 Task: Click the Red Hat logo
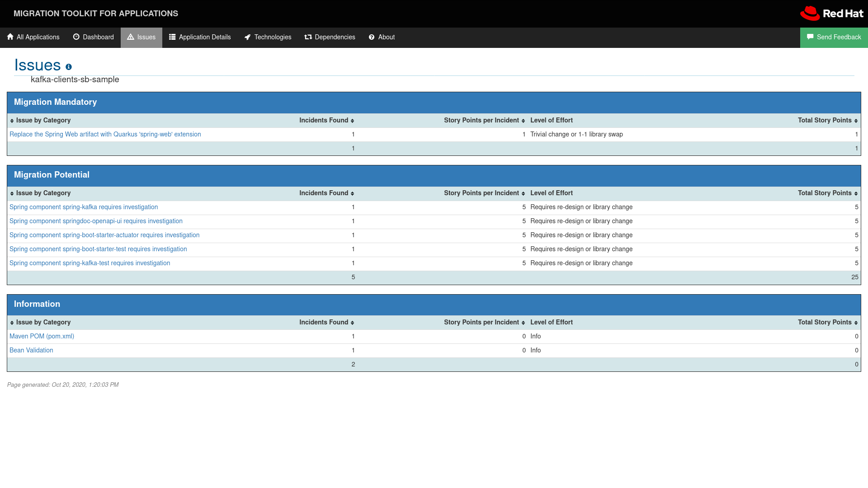click(831, 14)
